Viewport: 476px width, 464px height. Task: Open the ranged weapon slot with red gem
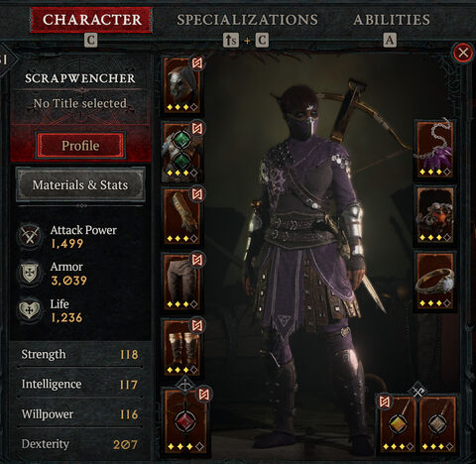coord(185,421)
